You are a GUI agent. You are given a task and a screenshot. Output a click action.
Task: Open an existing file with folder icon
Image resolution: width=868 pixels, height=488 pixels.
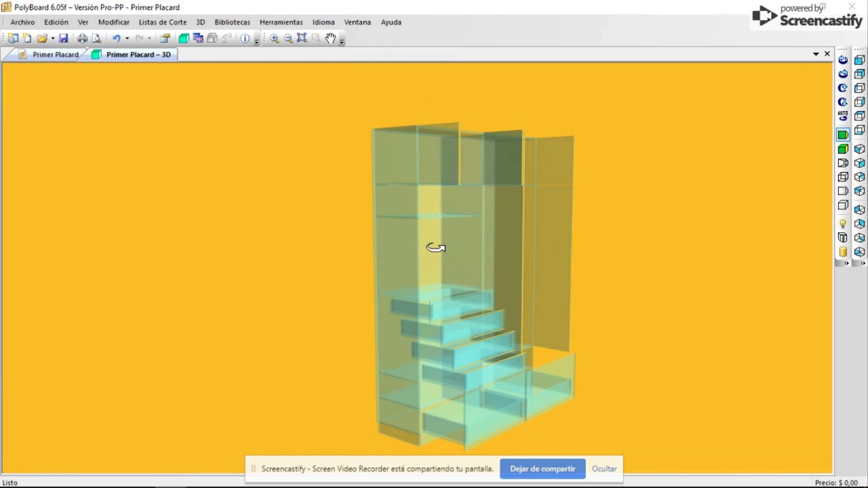(x=42, y=39)
